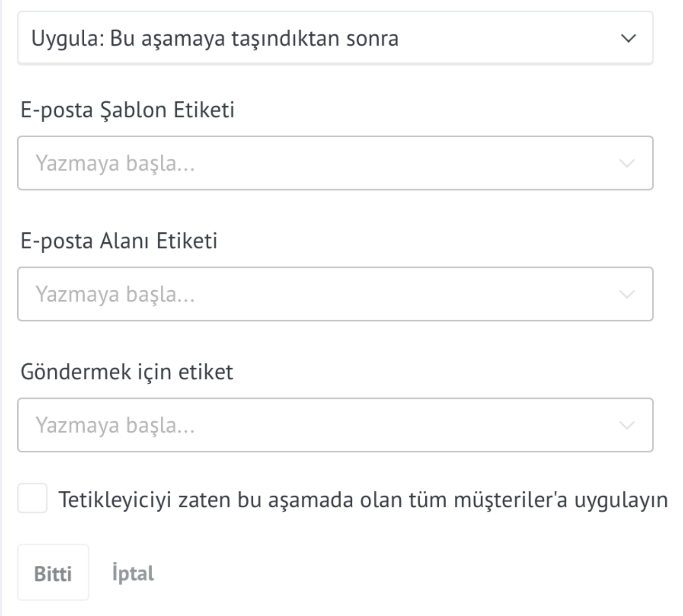
Task: Click the chevron arrow of the Uygula dropdown
Action: (628, 38)
